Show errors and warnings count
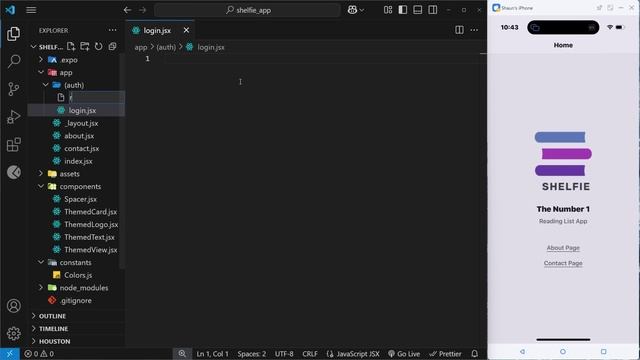 pyautogui.click(x=39, y=354)
